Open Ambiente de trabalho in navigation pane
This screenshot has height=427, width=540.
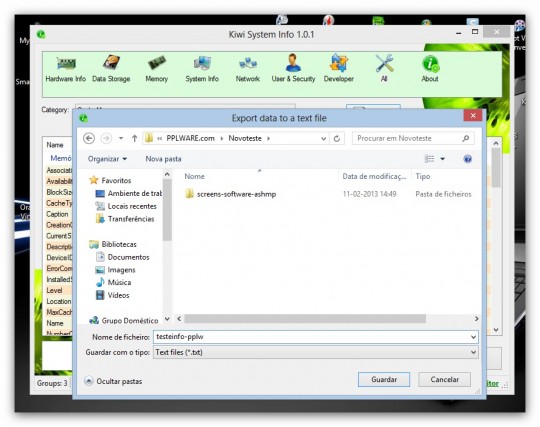click(x=128, y=193)
